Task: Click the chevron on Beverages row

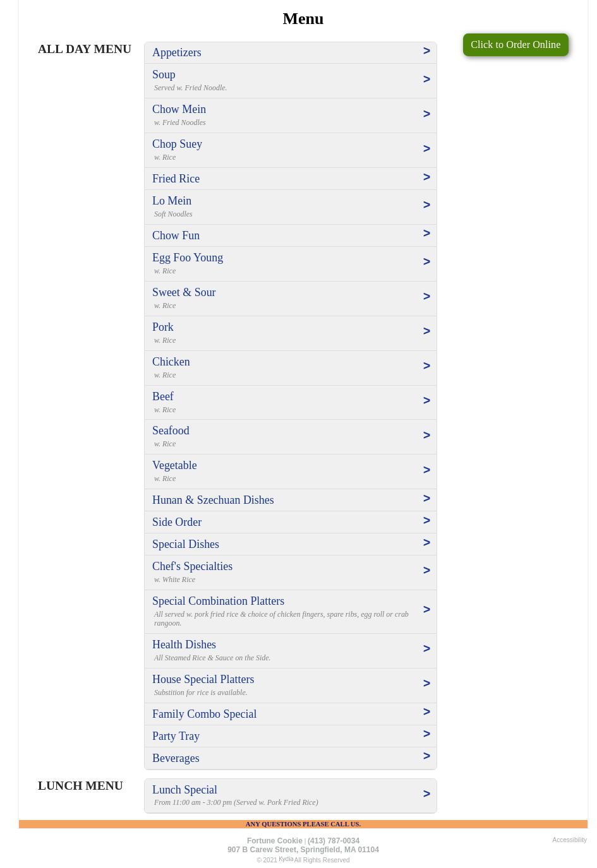Action: tap(426, 756)
